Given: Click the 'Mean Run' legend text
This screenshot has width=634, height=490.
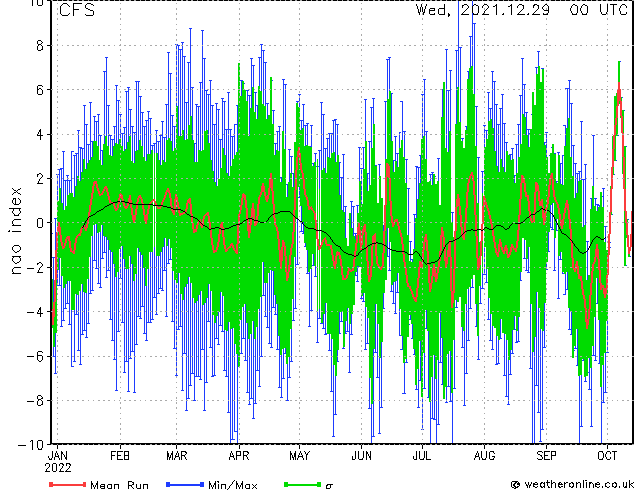Looking at the screenshot, I should 119,485.
